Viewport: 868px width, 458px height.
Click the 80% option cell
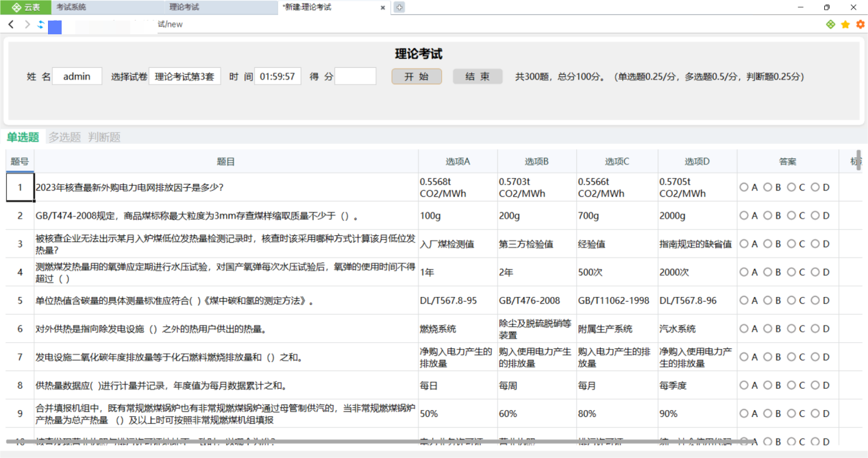coord(617,413)
